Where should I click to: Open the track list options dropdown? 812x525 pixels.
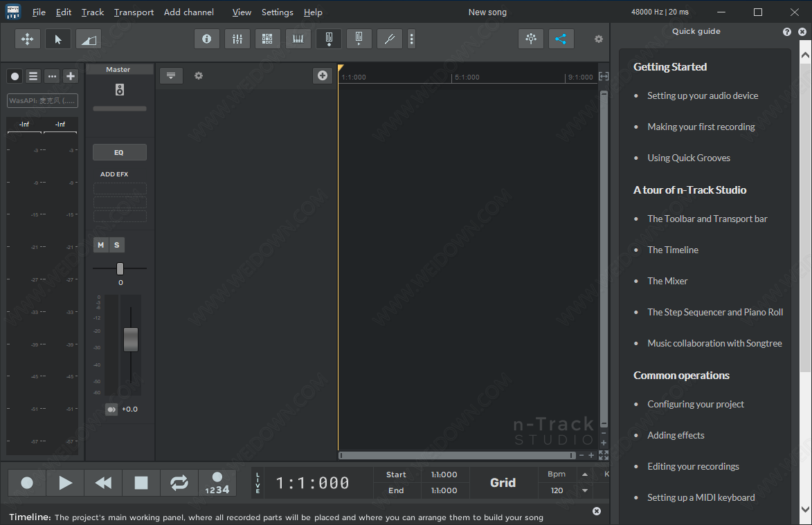[x=171, y=75]
